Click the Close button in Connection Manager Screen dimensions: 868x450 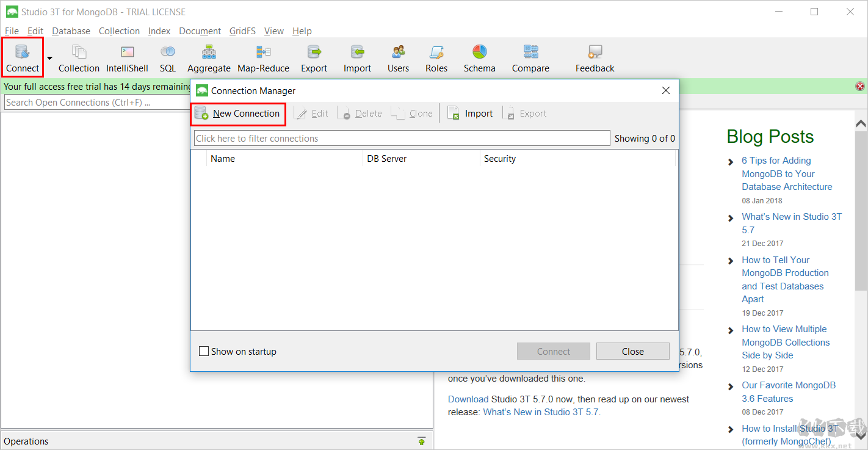pyautogui.click(x=632, y=351)
